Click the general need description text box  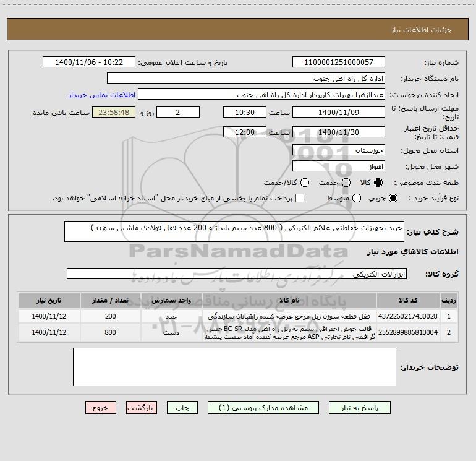234,231
